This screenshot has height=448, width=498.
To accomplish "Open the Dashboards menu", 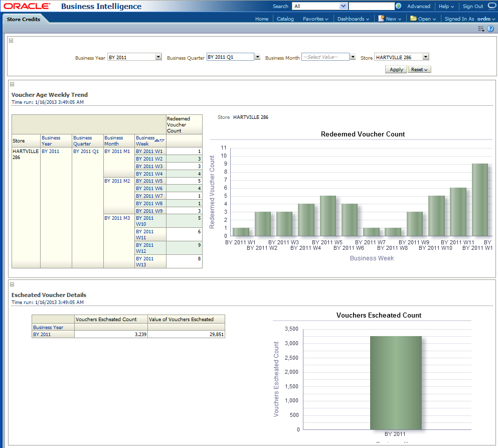I will (353, 19).
